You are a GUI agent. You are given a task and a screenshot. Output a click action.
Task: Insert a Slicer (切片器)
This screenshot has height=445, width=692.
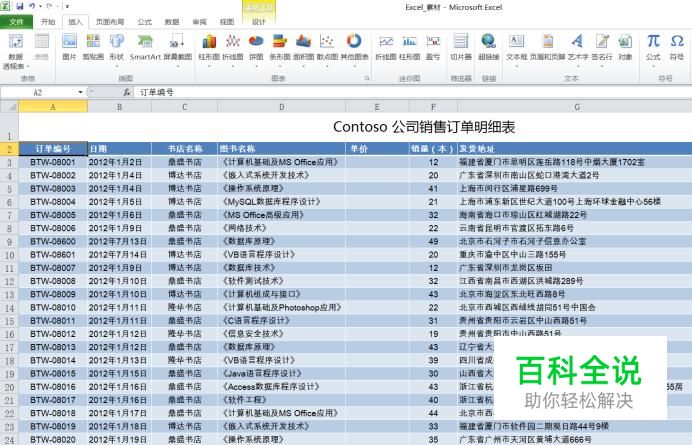461,47
